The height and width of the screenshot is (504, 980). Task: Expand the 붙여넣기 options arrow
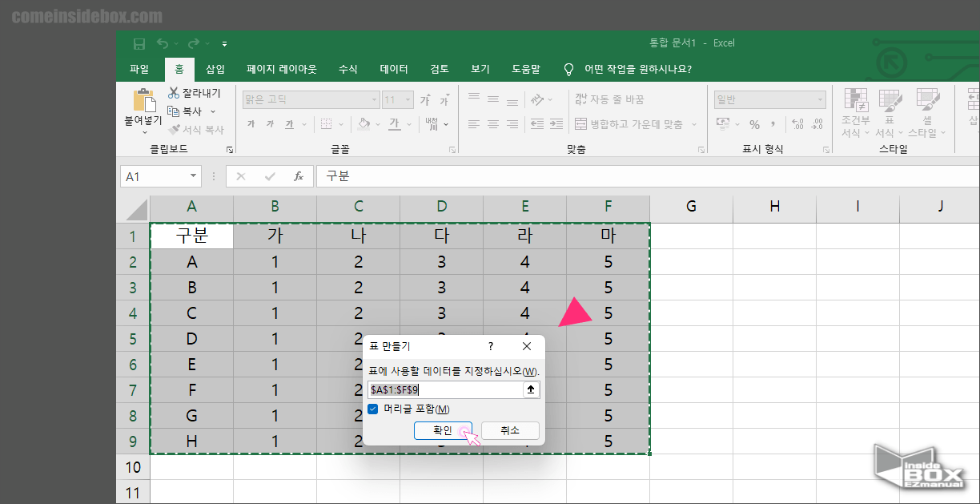(x=144, y=132)
